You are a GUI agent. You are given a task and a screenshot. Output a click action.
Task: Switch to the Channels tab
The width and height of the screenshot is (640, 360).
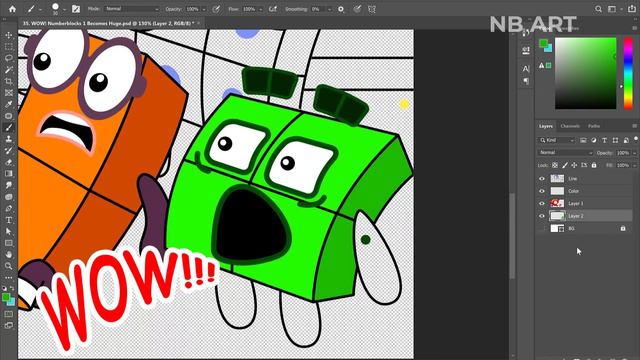click(x=570, y=126)
